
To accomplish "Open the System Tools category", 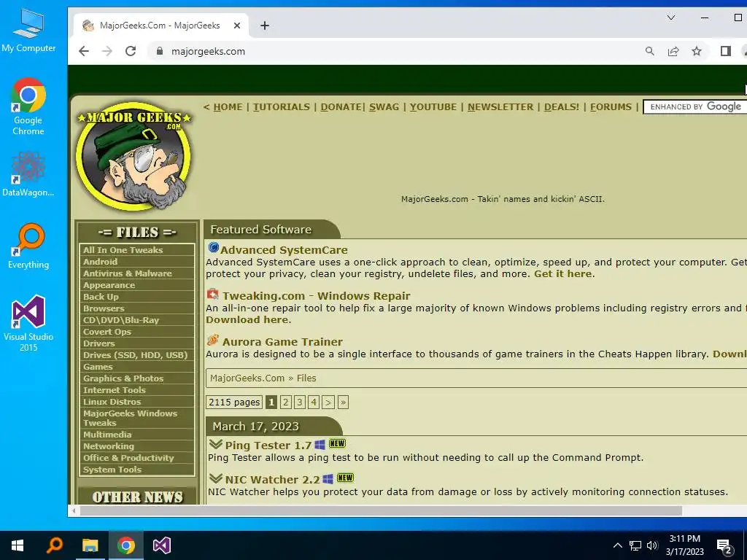I will 137,470.
